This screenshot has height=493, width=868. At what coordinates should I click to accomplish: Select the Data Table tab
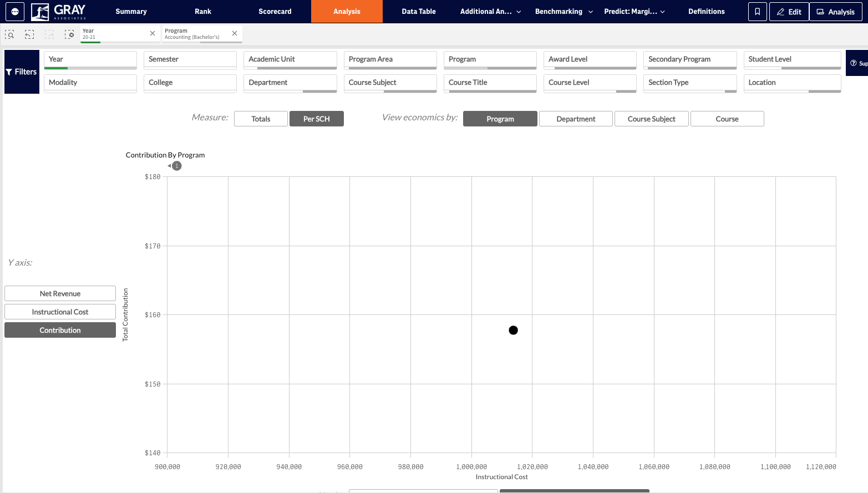pos(419,12)
